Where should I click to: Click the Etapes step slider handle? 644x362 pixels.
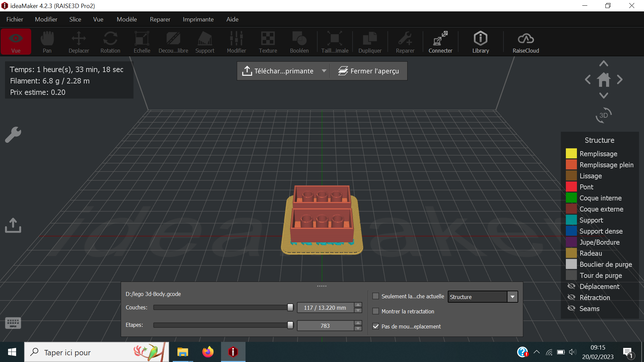click(290, 325)
